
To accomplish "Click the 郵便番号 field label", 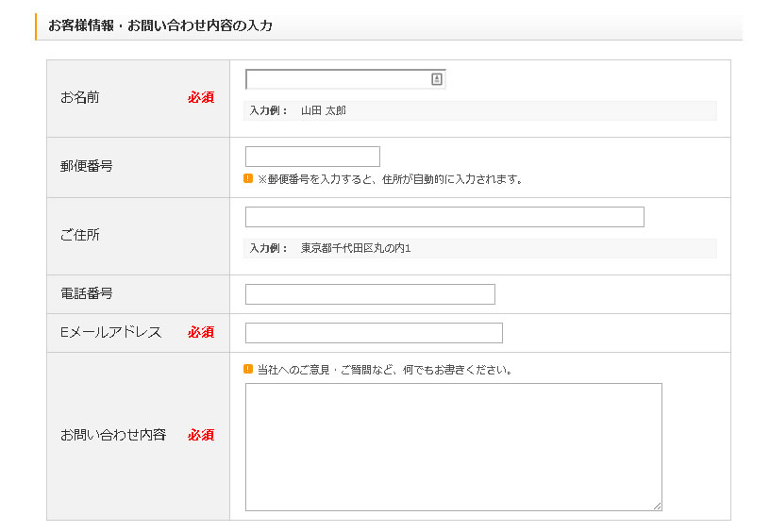I will [x=87, y=166].
